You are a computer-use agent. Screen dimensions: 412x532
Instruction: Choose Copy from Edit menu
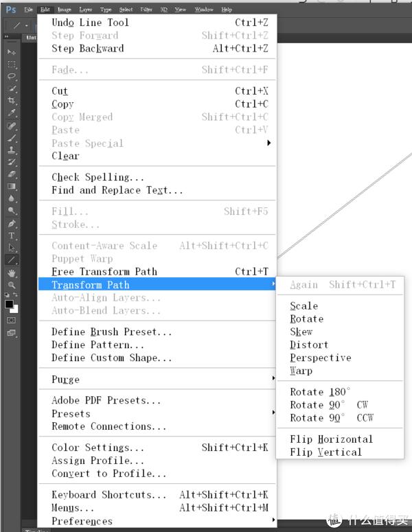[157, 104]
